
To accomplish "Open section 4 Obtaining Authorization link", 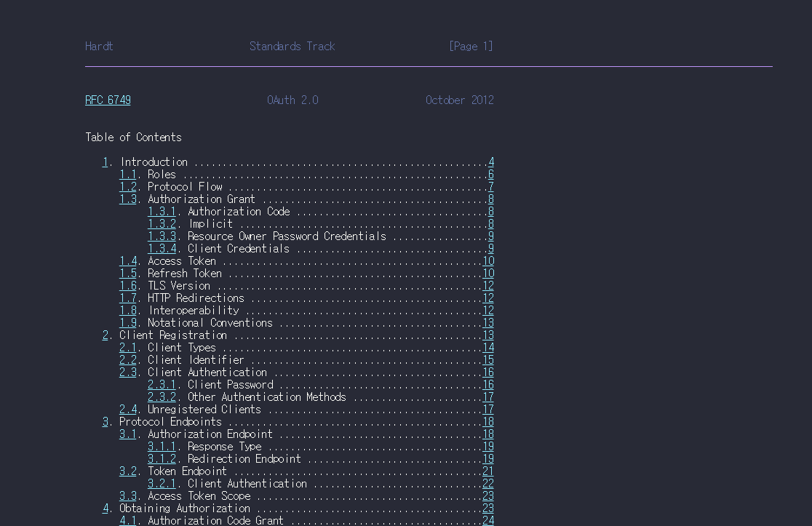I will click(105, 509).
